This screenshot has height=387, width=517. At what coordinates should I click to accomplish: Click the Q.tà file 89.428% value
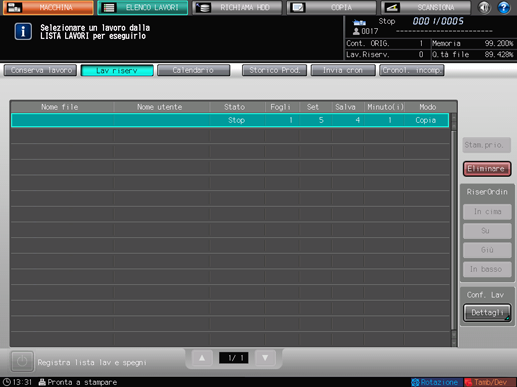[499, 54]
